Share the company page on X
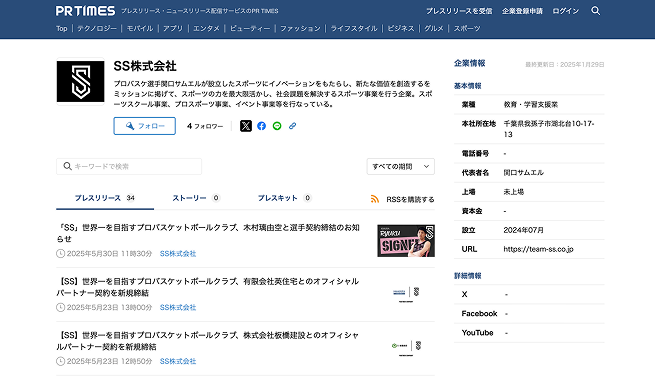 (246, 126)
